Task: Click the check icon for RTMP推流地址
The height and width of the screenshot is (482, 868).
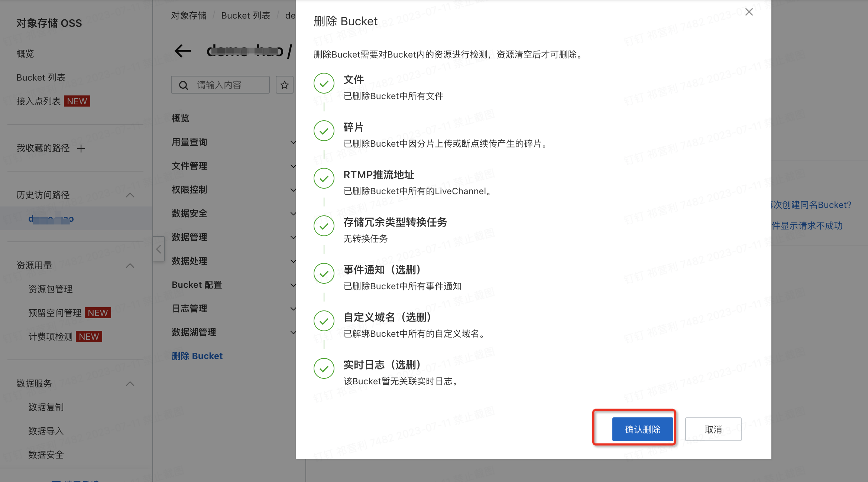Action: point(324,178)
